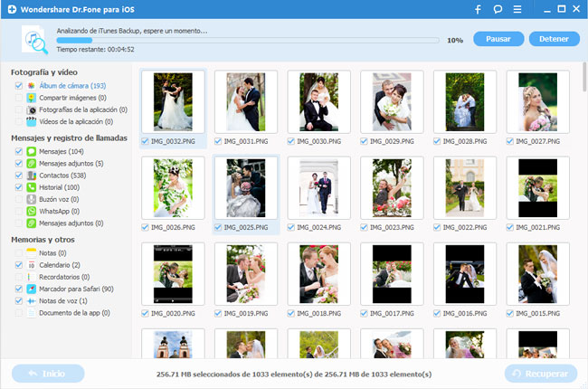This screenshot has height=389, width=588.
Task: Click the Mensajes adjuntos (0) icon
Action: coord(32,223)
